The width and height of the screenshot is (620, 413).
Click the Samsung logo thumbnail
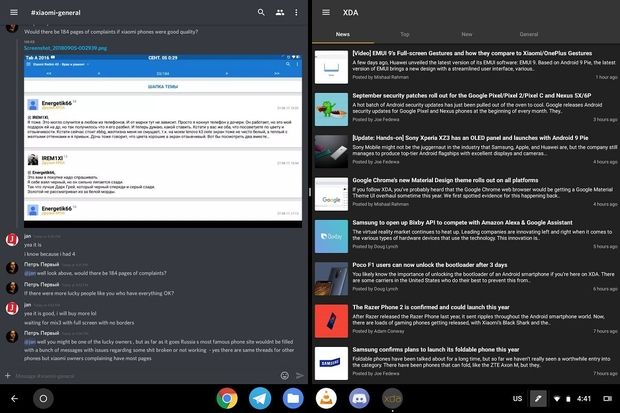pos(331,363)
